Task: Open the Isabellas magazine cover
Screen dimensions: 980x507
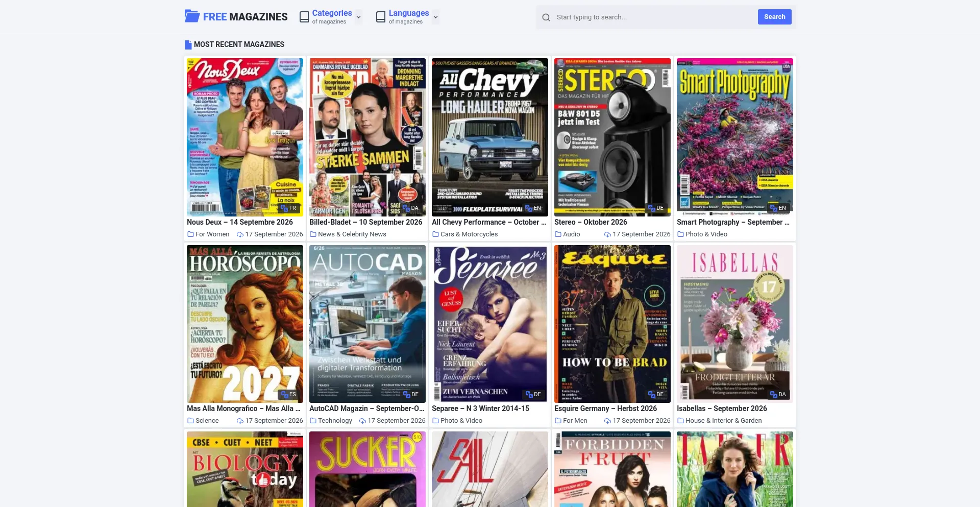Action: coord(735,324)
